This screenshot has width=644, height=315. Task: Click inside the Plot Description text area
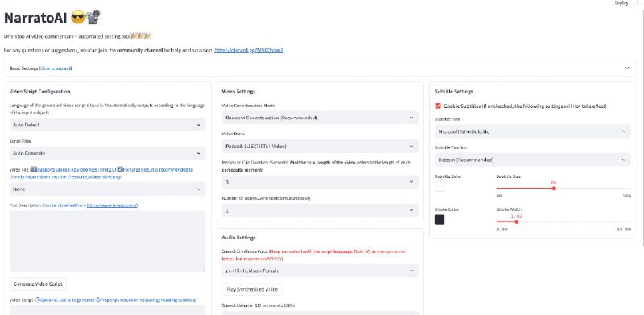(107, 242)
